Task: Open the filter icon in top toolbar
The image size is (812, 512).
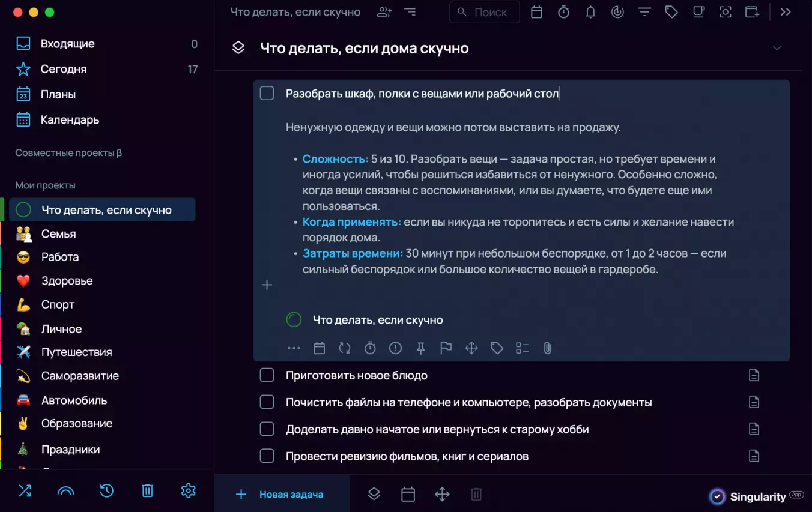Action: pyautogui.click(x=644, y=12)
